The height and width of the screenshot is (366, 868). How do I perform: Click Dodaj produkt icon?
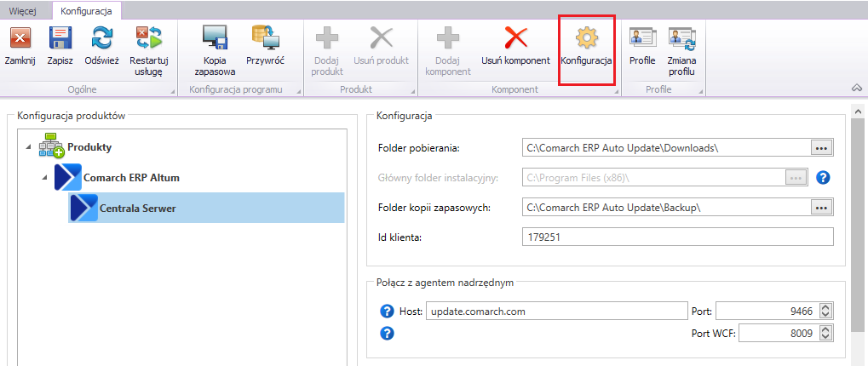[327, 38]
